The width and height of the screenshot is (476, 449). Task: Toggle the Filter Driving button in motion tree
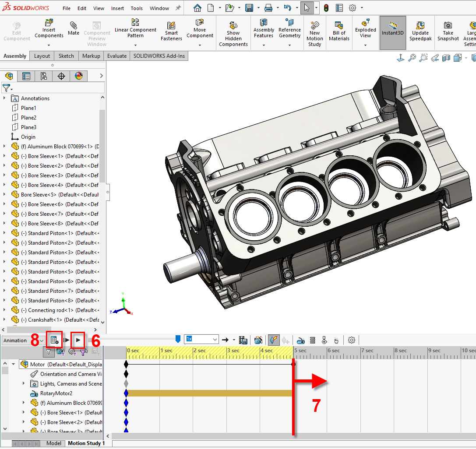(72, 352)
